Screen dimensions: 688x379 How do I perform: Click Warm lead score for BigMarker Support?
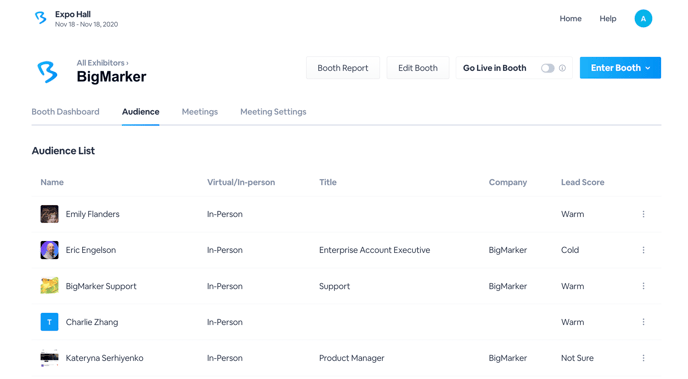coord(572,286)
